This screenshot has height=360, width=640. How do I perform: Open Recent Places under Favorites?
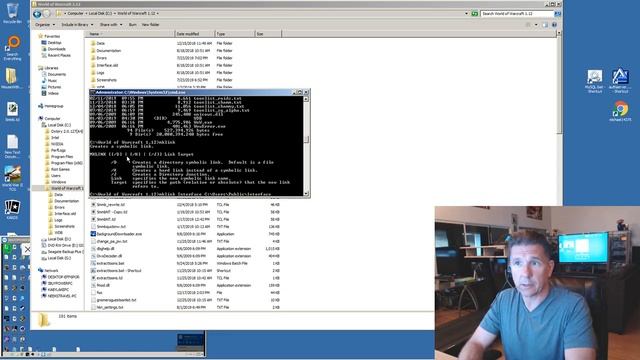click(x=59, y=55)
